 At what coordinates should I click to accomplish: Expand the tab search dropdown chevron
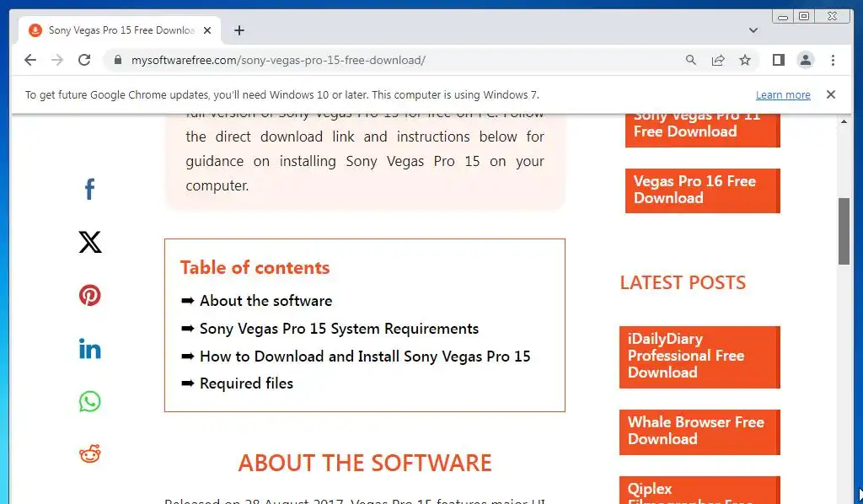753,30
